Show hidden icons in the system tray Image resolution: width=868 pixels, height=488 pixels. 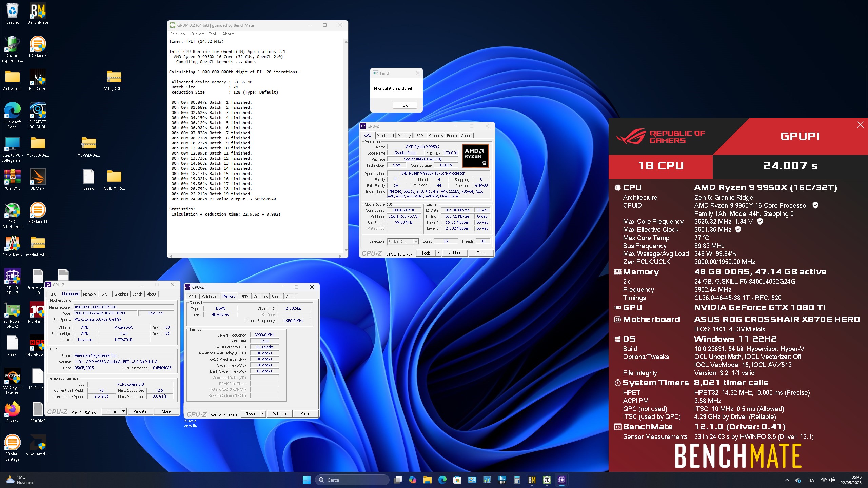click(787, 480)
